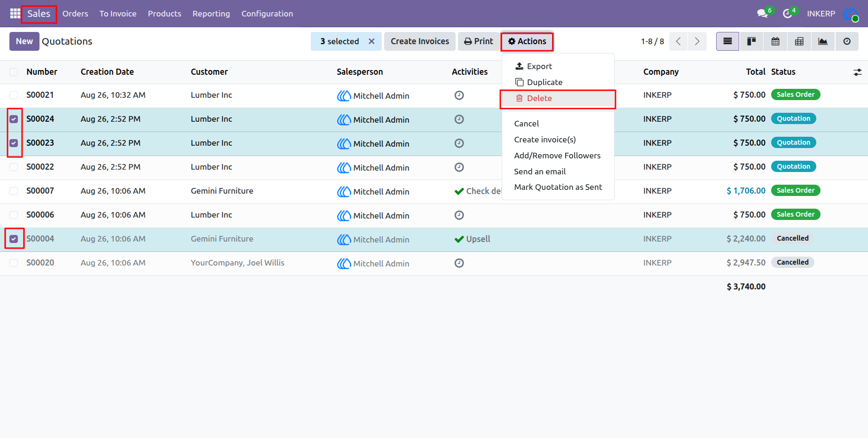This screenshot has width=868, height=438.
Task: Uncheck the box for order S00024
Action: 14,119
